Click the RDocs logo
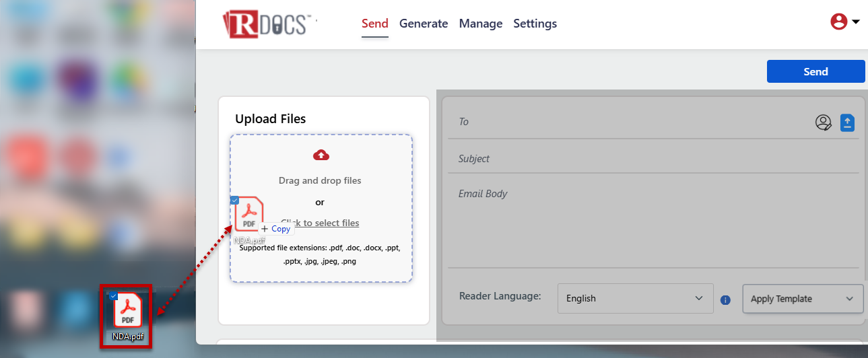Screen dimensions: 868x358 click(x=267, y=24)
